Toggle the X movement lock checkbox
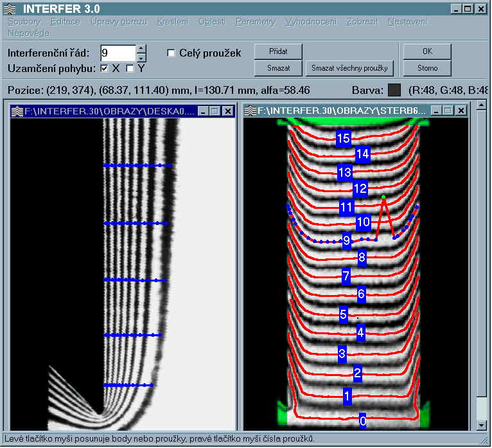492x448 pixels. (105, 68)
